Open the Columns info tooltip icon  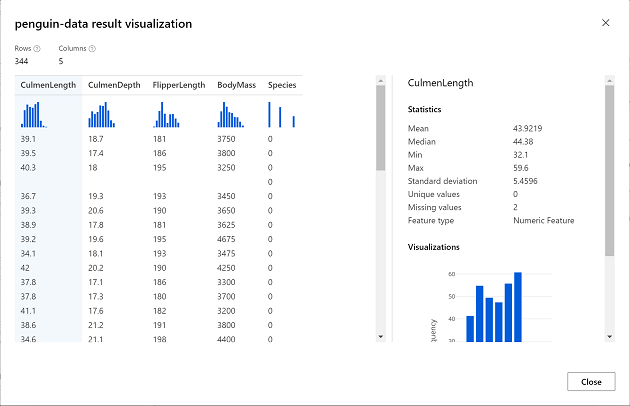[x=92, y=49]
